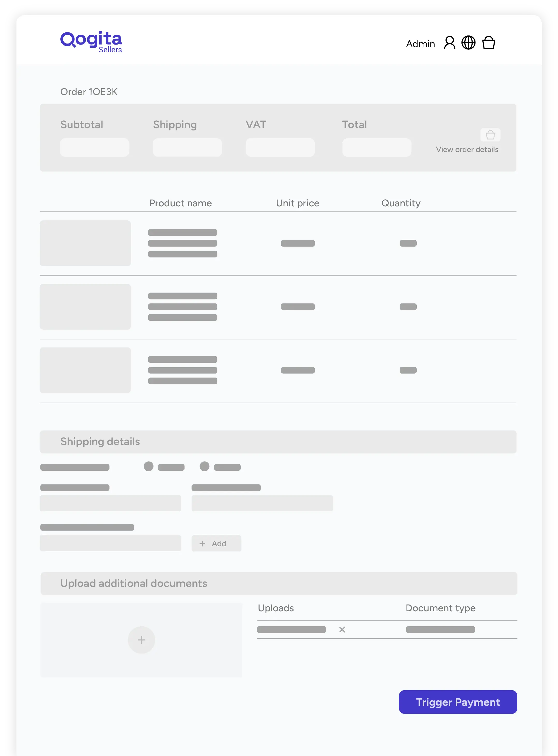Click the second product thumbnail
558x756 pixels.
(x=85, y=307)
